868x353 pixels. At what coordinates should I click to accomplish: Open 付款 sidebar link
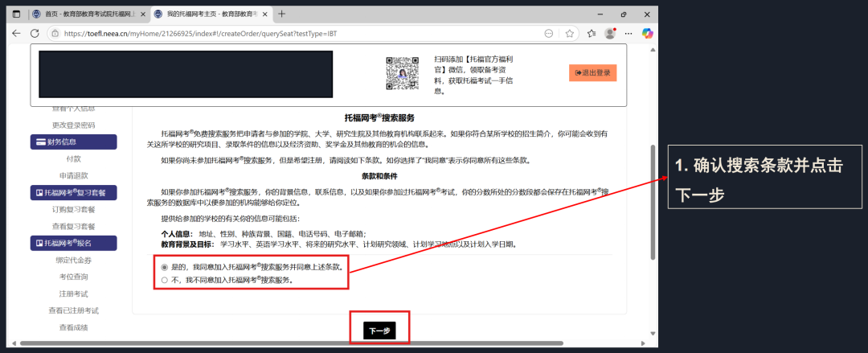74,159
